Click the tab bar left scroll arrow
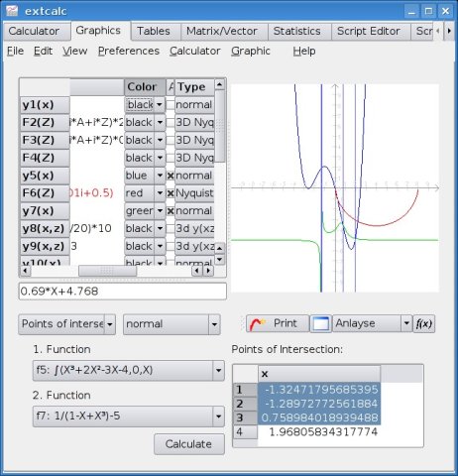Screen dimensions: 458x476 [438, 31]
